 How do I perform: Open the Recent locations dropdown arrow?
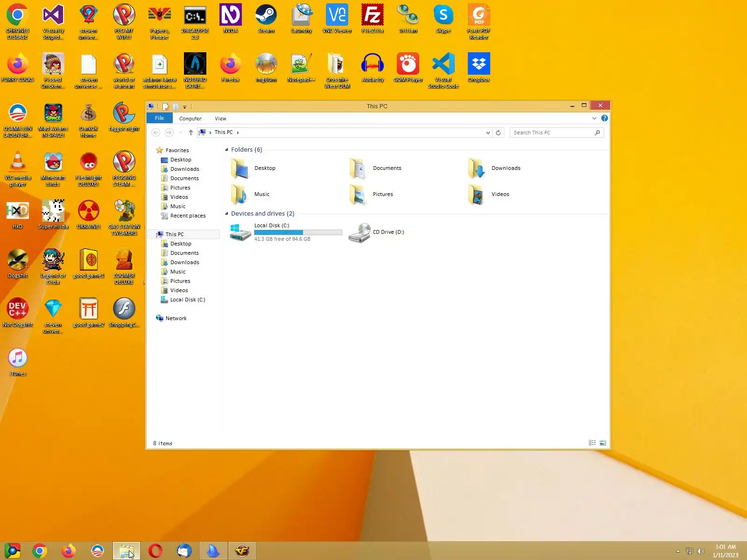(x=180, y=133)
